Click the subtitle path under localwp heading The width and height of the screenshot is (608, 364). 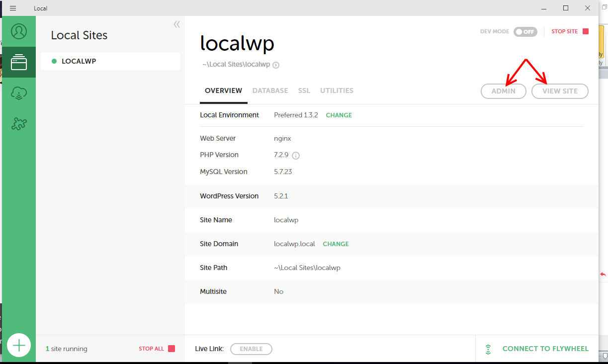coord(236,65)
